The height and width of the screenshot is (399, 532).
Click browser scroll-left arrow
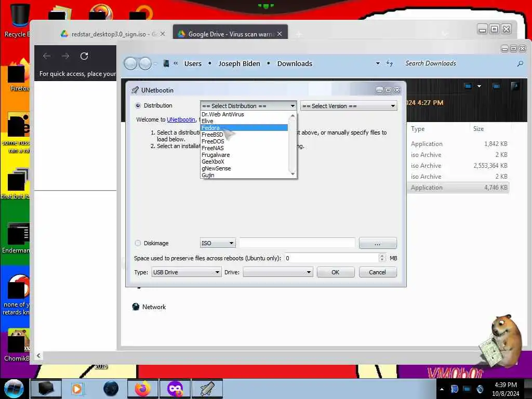pyautogui.click(x=38, y=355)
